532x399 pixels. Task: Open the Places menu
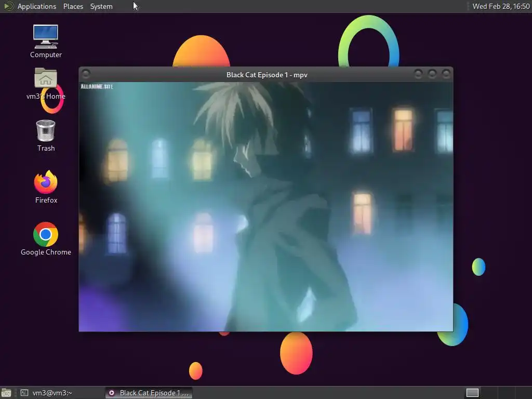(73, 6)
